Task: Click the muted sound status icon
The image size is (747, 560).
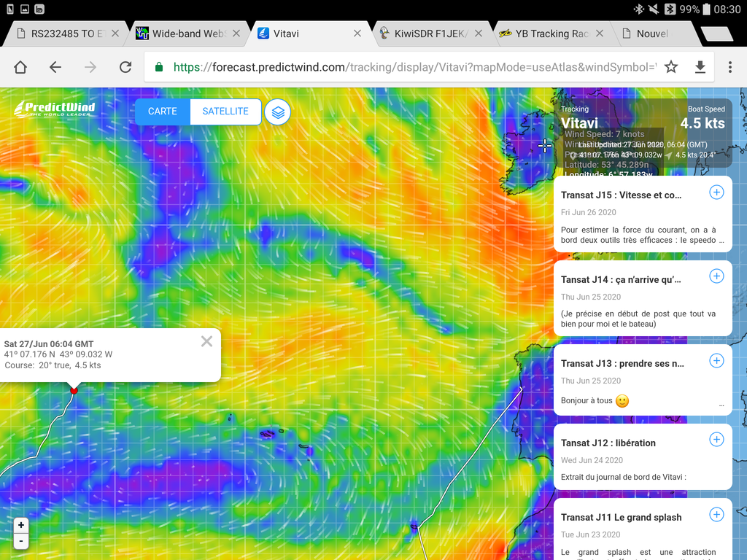Action: click(x=654, y=9)
